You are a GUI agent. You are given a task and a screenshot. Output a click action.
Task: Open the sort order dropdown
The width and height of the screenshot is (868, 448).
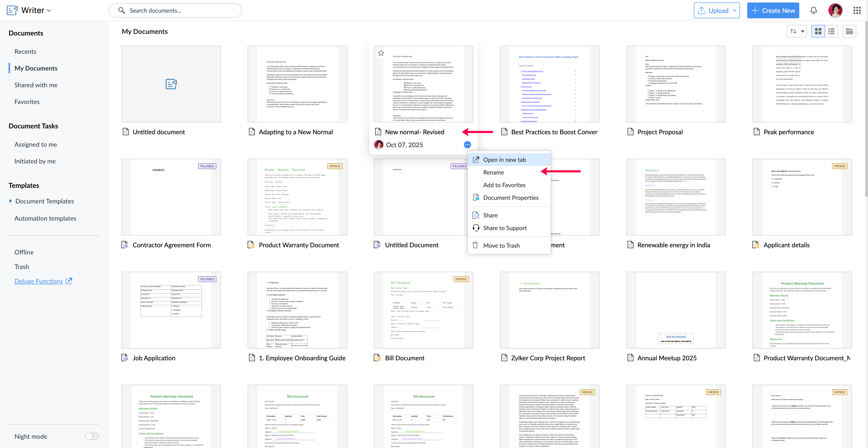click(797, 31)
